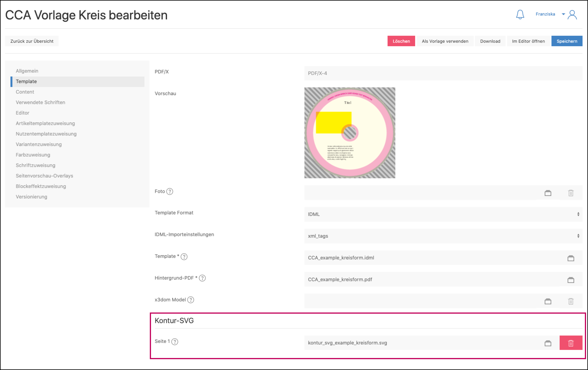Show the help icon beside Seite 1
This screenshot has height=370, width=588.
coord(175,342)
